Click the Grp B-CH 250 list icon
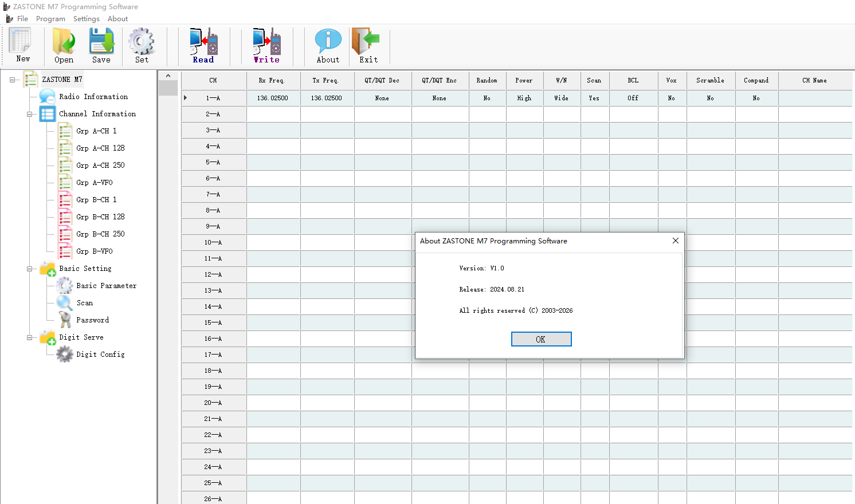 tap(65, 234)
